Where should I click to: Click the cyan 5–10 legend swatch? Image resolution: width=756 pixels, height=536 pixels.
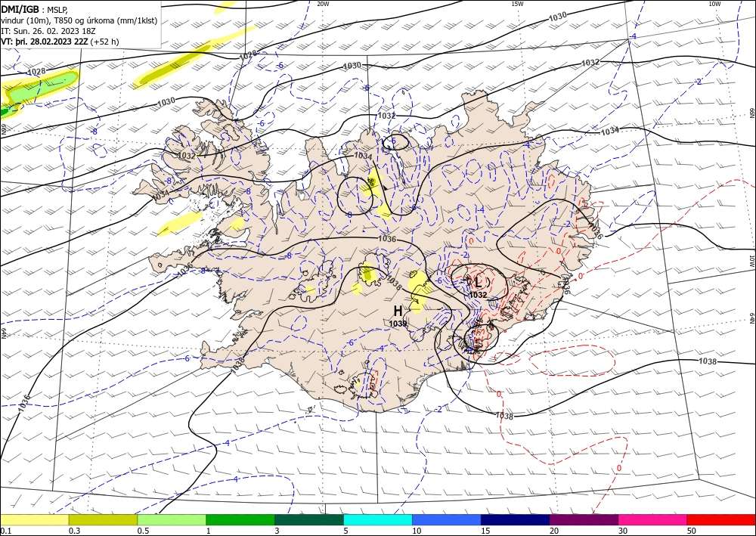coord(378,519)
